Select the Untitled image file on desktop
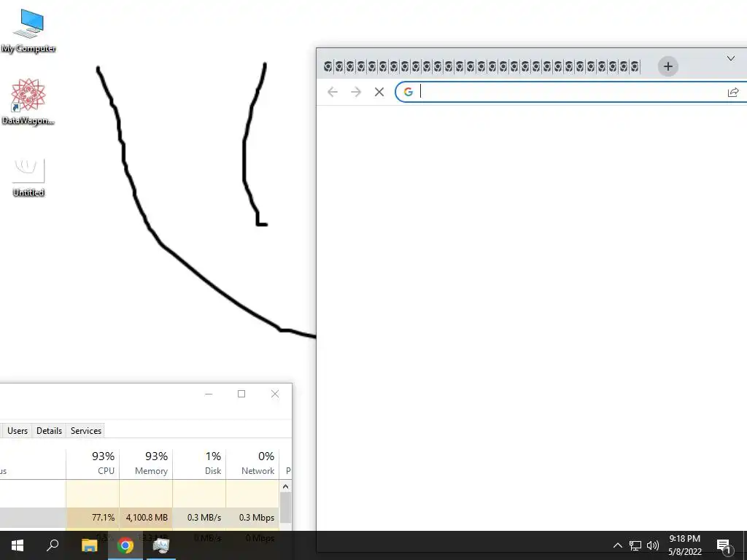 (x=28, y=177)
